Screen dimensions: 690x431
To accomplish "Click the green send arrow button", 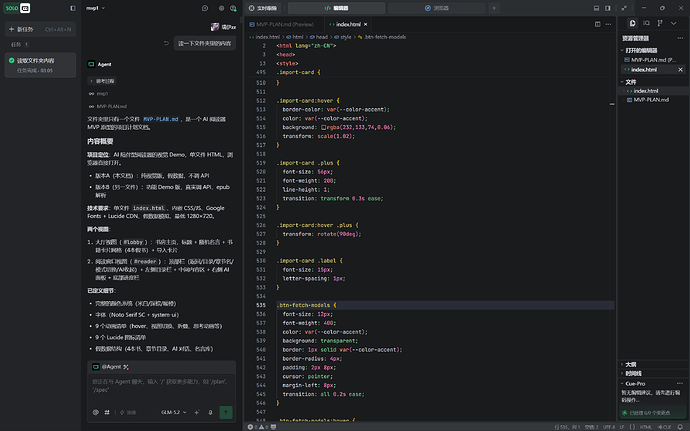I will (x=226, y=413).
